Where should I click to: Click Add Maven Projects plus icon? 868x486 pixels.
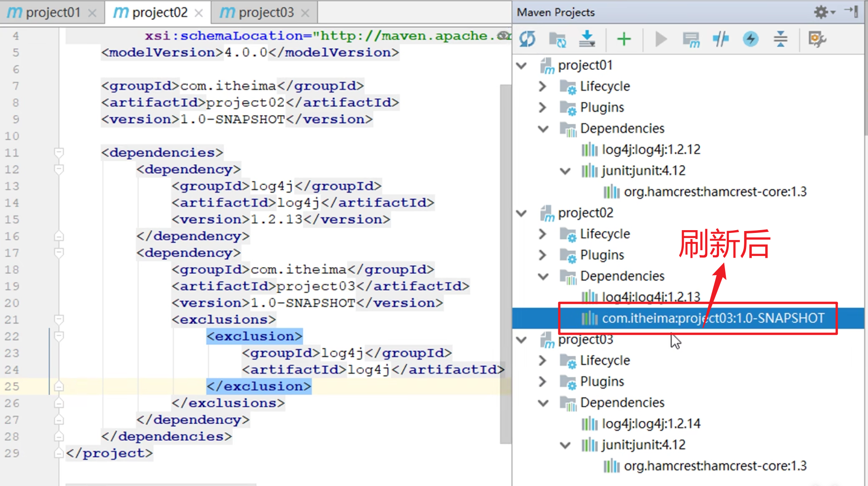click(624, 39)
